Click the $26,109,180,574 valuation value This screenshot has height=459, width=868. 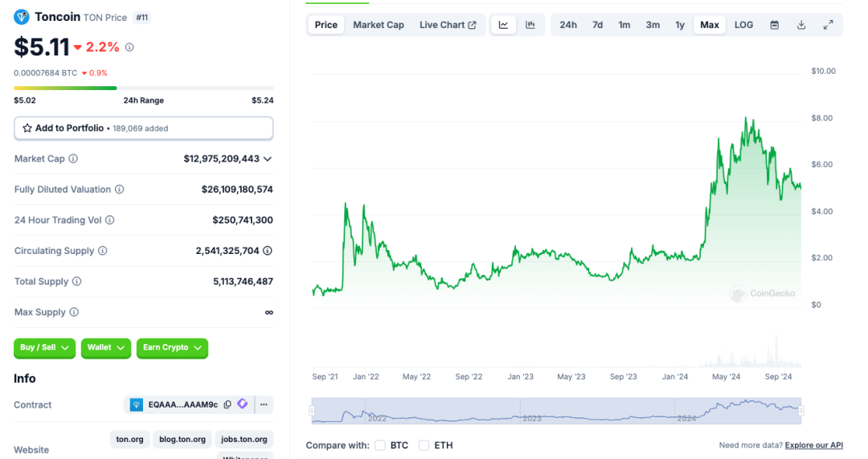[237, 190]
